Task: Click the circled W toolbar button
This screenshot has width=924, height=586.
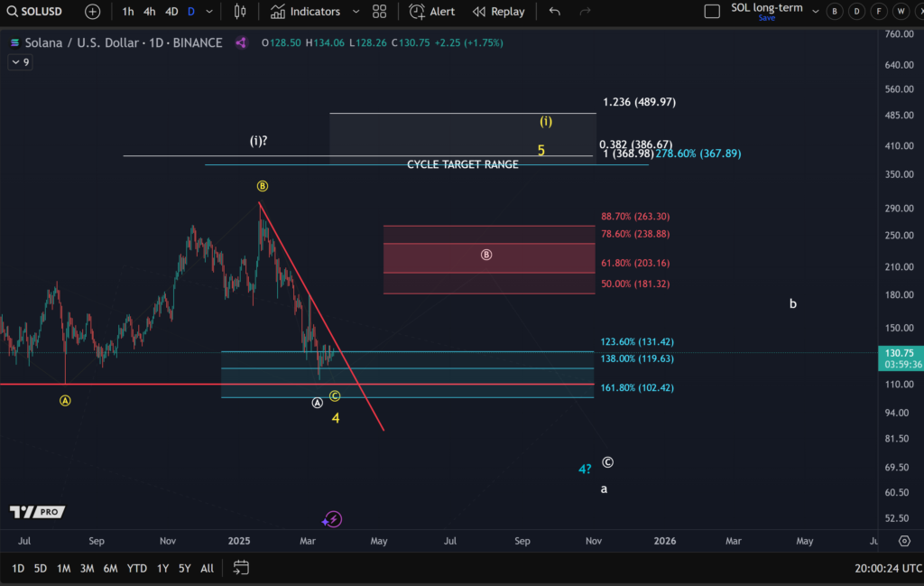Action: pos(901,11)
